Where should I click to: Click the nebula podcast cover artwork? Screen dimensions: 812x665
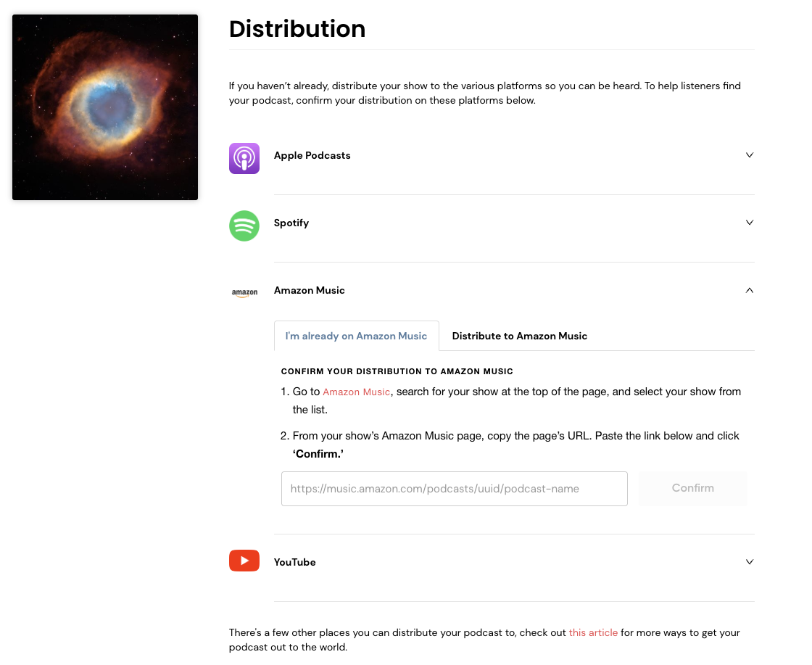105,107
